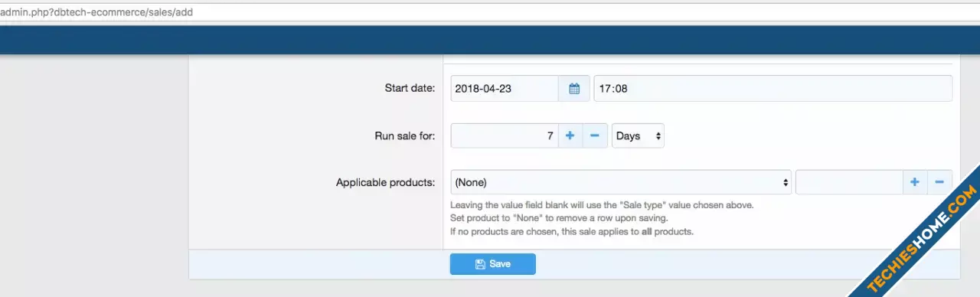Save the sale with Save button
The height and width of the screenshot is (297, 980).
click(493, 264)
